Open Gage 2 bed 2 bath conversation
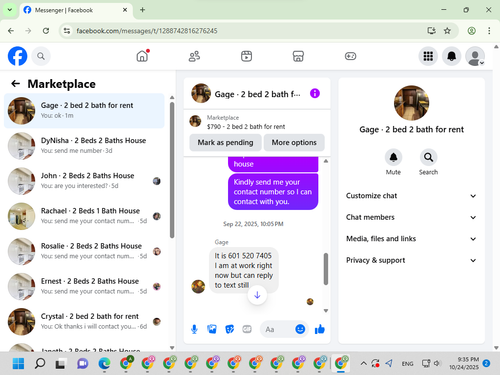Image resolution: width=500 pixels, height=375 pixels. pos(84,111)
